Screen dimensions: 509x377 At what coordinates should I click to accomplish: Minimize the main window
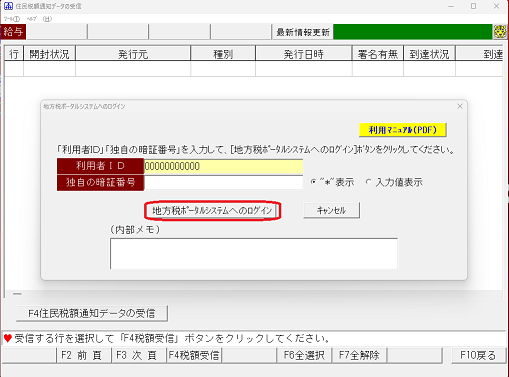451,6
